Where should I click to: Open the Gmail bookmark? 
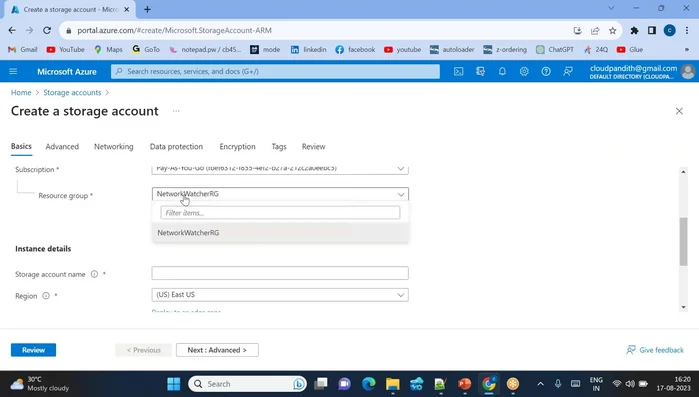coord(23,49)
